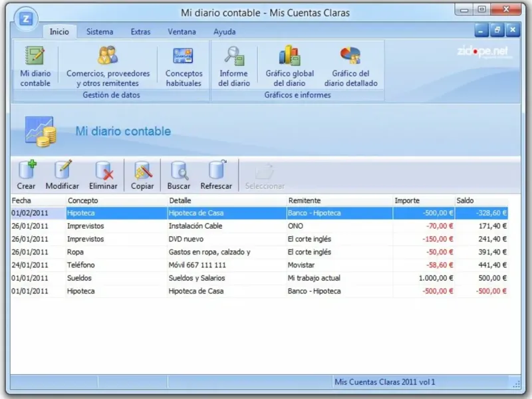
Task: Open the Ayuda tab
Action: coord(224,32)
